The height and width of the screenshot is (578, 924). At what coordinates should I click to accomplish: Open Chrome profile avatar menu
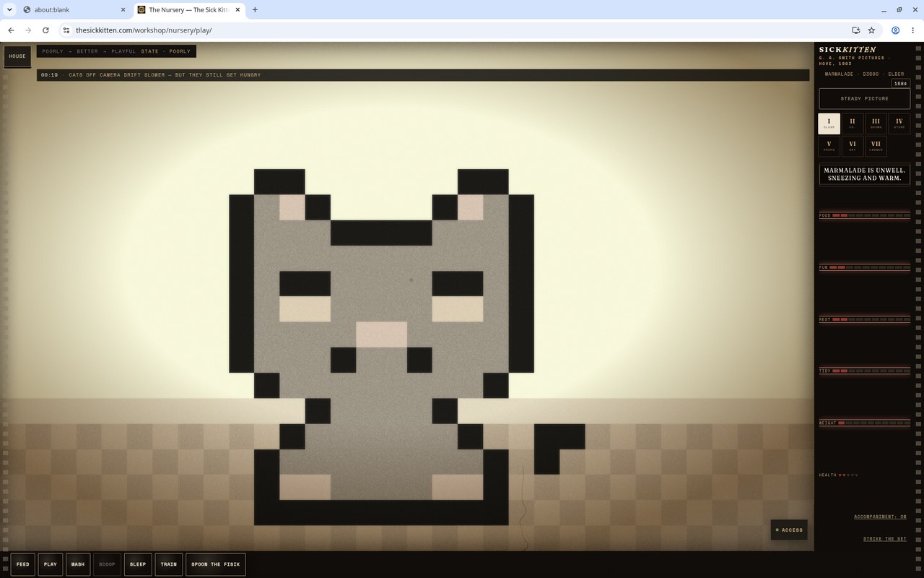click(895, 30)
